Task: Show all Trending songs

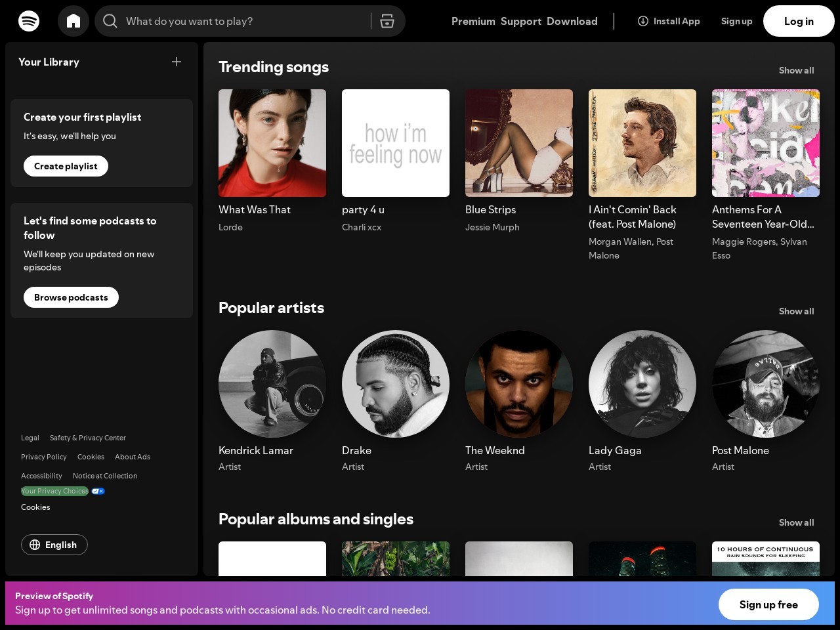Action: click(x=796, y=70)
